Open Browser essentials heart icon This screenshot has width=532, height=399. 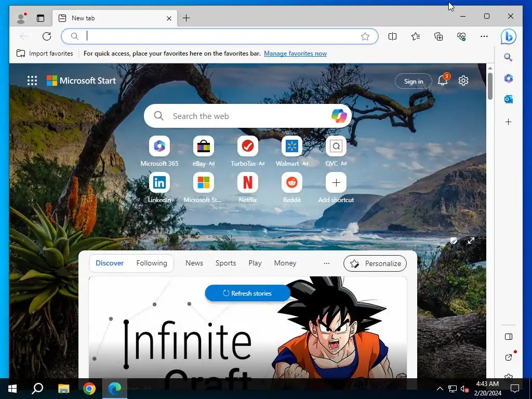[x=461, y=36]
